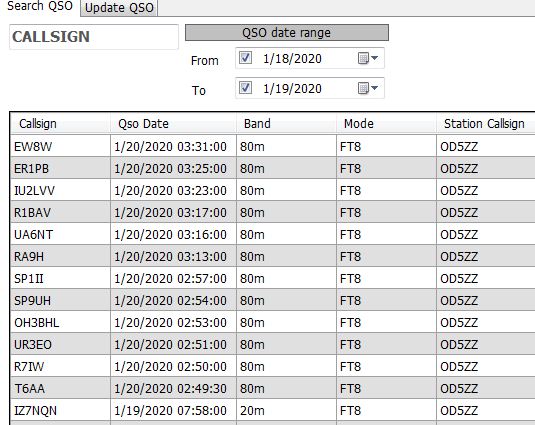This screenshot has height=425, width=535.
Task: Select the Search QSO tab
Action: pyautogui.click(x=40, y=7)
